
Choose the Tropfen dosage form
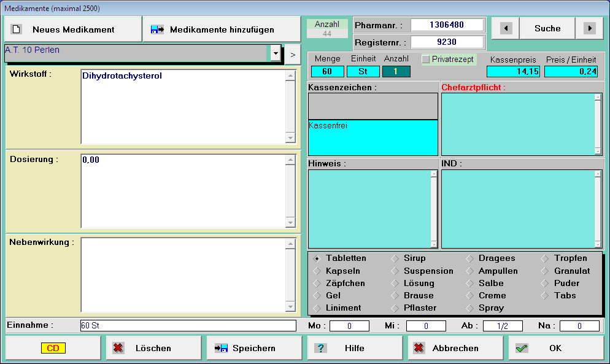pos(545,258)
